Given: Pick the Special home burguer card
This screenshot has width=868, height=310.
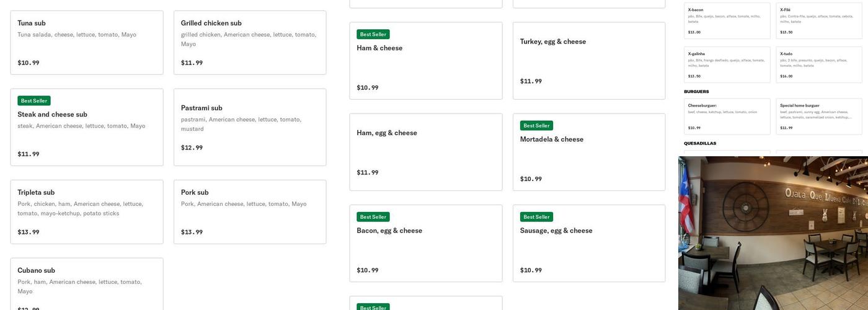Looking at the screenshot, I should click(819, 117).
